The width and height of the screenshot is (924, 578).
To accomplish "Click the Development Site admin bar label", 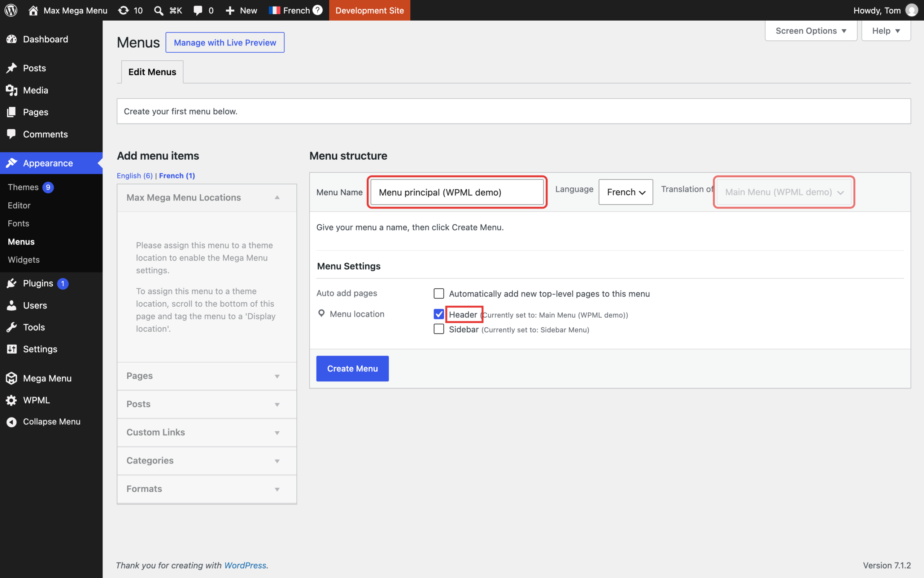I will pyautogui.click(x=369, y=10).
